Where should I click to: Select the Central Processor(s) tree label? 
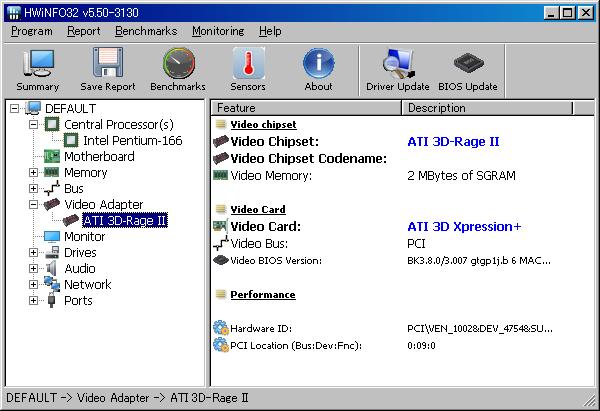[x=119, y=124]
